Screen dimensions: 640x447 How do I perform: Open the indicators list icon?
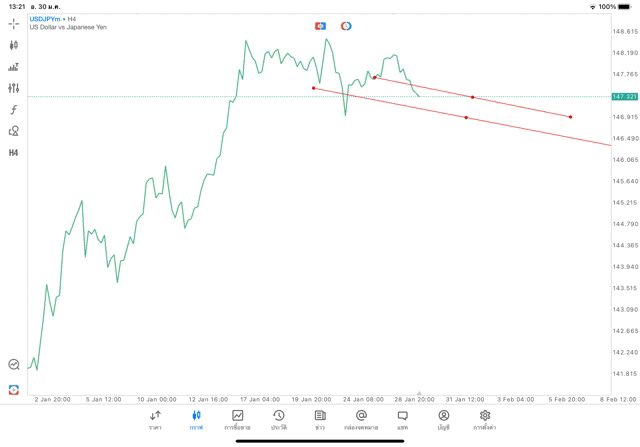[x=13, y=67]
